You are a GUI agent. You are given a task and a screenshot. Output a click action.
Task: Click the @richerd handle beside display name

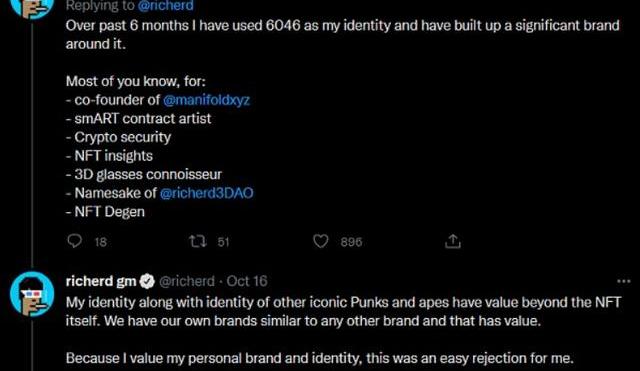coord(187,281)
